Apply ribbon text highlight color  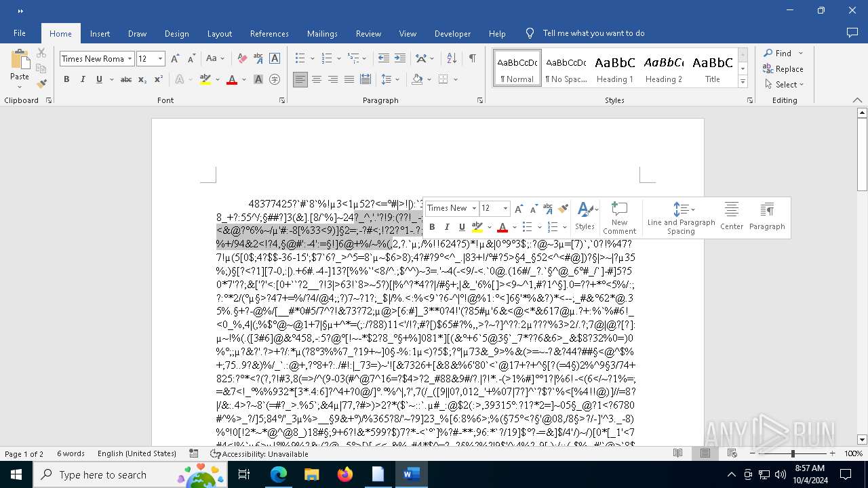205,79
